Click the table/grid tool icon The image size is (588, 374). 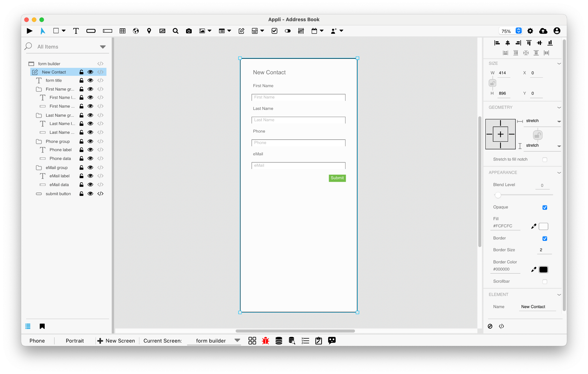(x=123, y=31)
